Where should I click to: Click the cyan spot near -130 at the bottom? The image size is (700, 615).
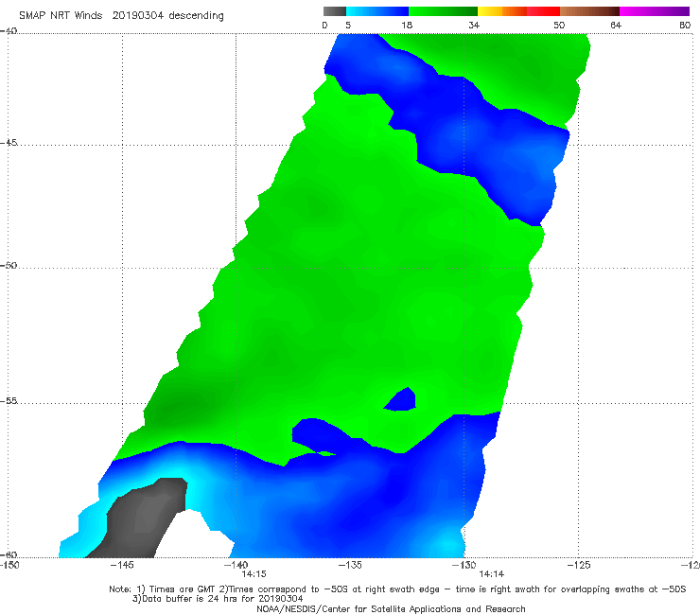pos(446,545)
